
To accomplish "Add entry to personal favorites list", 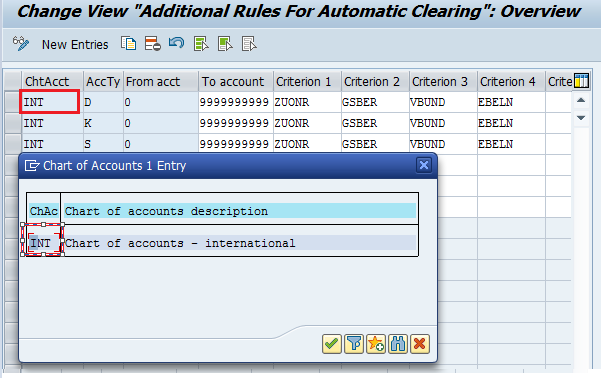I will coord(376,344).
